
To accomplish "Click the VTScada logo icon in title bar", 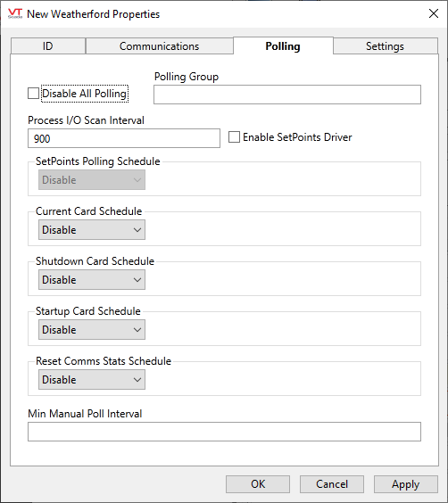I will [15, 13].
